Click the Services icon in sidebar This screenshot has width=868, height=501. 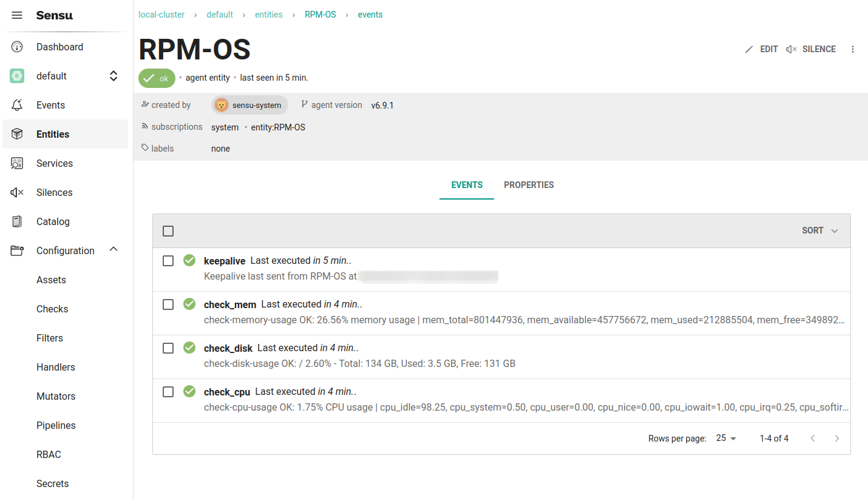click(x=17, y=163)
